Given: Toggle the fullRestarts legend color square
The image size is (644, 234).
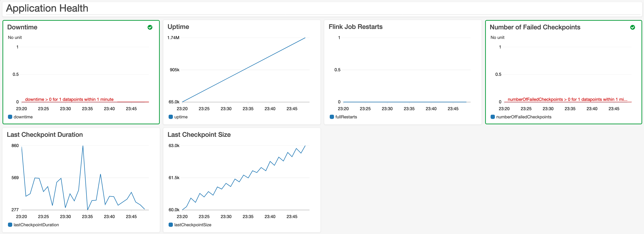Looking at the screenshot, I should point(332,117).
